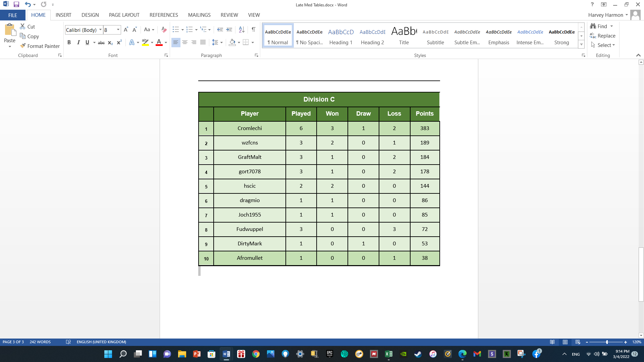Save document with the floppy disk icon
Image resolution: width=644 pixels, height=362 pixels.
pos(16,5)
